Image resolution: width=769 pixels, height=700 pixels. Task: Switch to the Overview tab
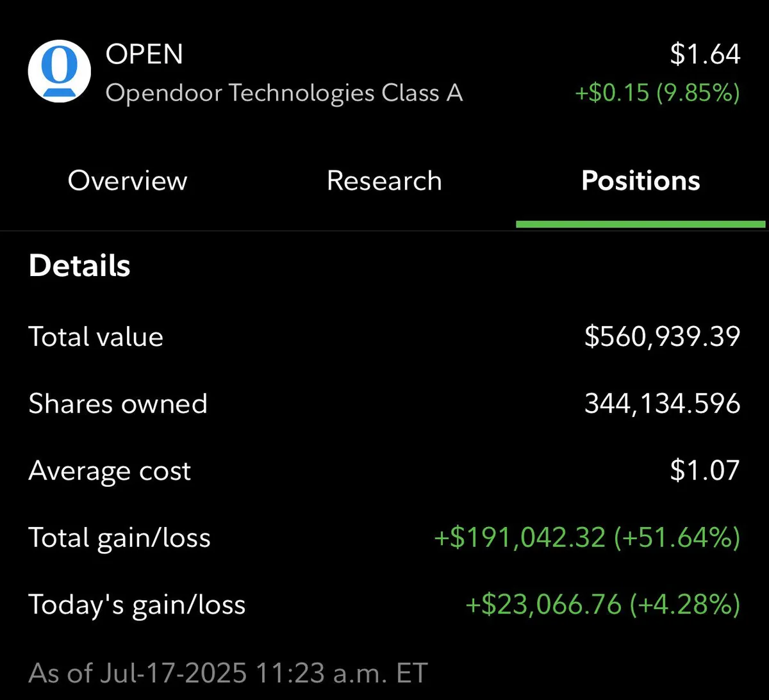coord(128,181)
